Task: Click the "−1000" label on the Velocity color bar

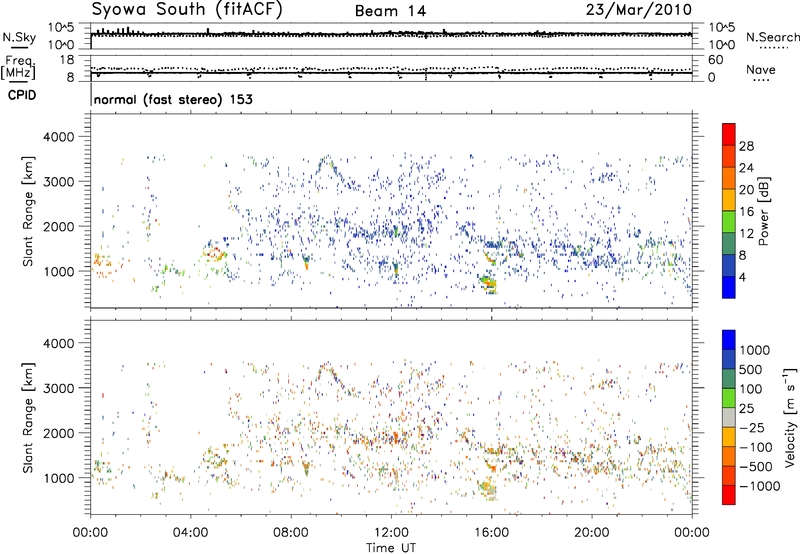Action: click(x=759, y=486)
